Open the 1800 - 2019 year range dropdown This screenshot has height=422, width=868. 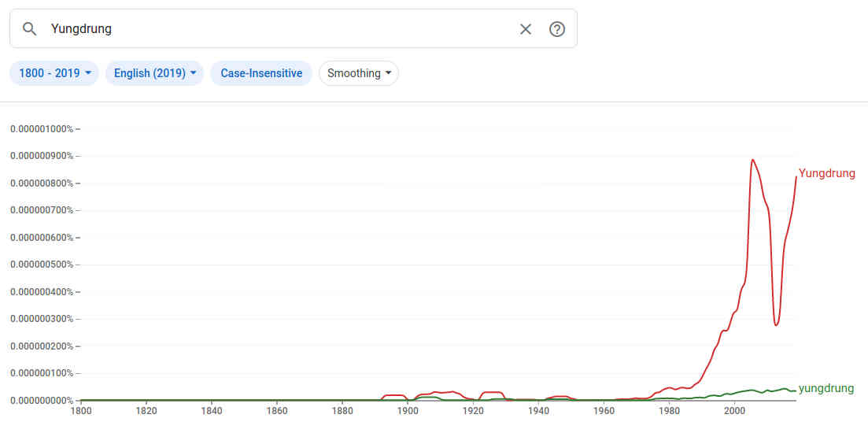[54, 73]
